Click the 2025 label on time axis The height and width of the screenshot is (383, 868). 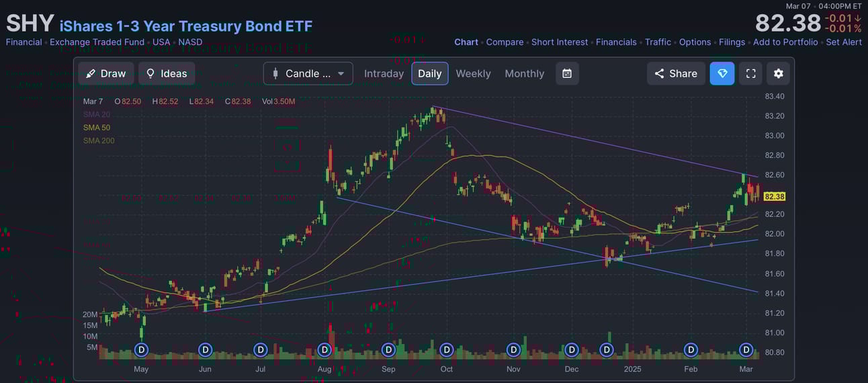click(x=633, y=369)
